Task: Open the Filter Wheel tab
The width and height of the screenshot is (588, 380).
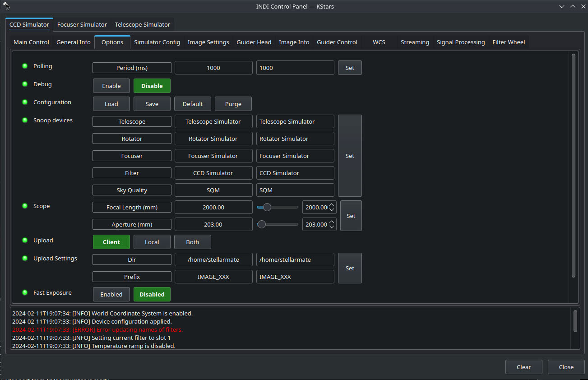Action: coord(509,42)
